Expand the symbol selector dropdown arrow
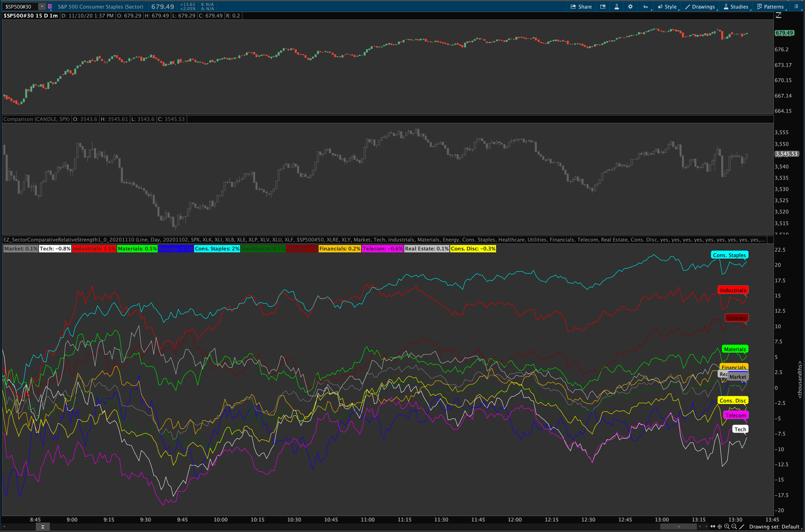 42,6
